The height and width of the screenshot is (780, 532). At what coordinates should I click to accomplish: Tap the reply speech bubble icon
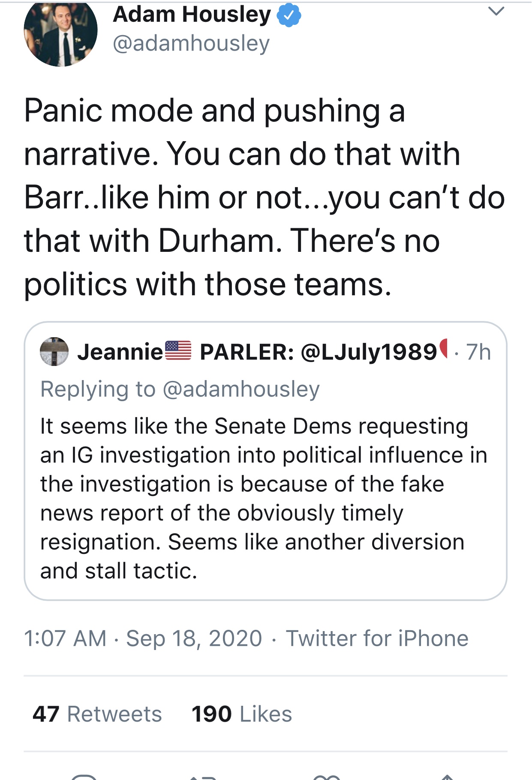[x=84, y=777]
